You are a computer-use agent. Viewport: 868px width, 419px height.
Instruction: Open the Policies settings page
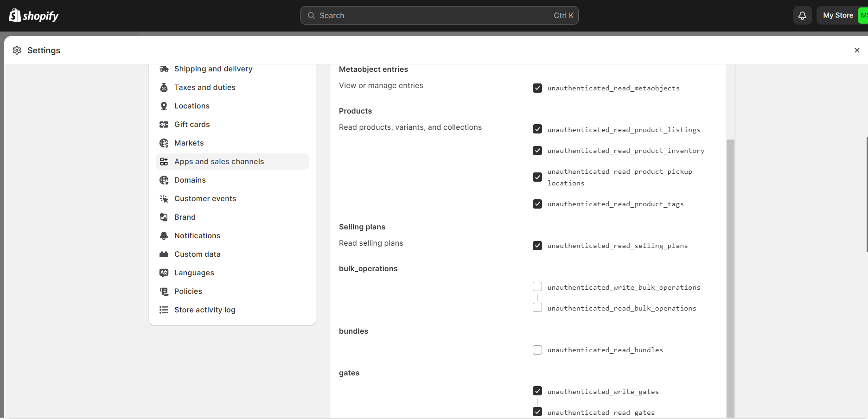pos(188,292)
